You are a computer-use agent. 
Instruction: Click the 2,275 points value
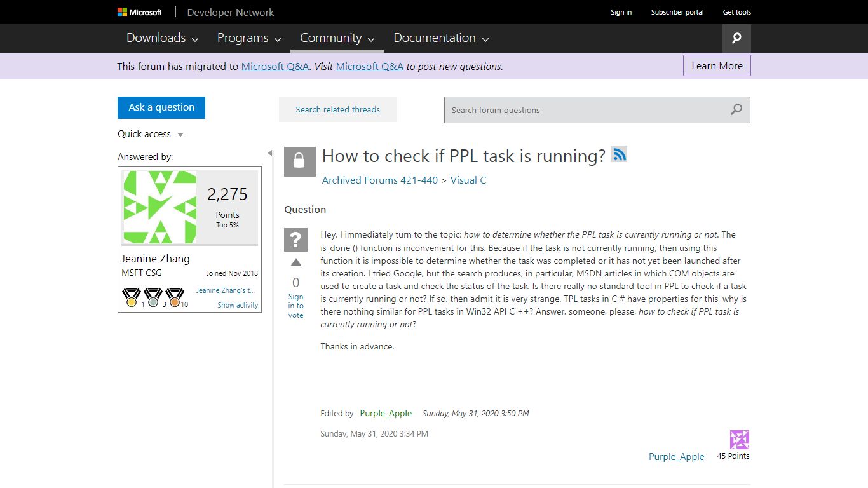coord(227,194)
